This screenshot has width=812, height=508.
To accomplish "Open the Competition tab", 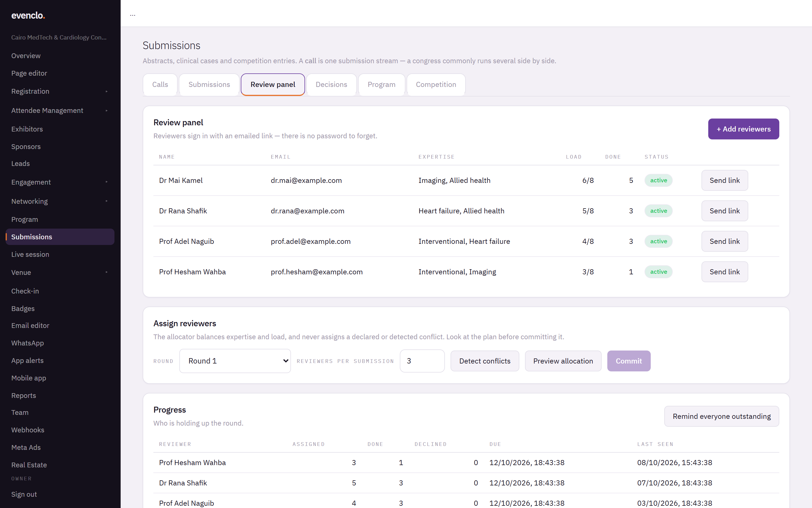I will pyautogui.click(x=436, y=85).
